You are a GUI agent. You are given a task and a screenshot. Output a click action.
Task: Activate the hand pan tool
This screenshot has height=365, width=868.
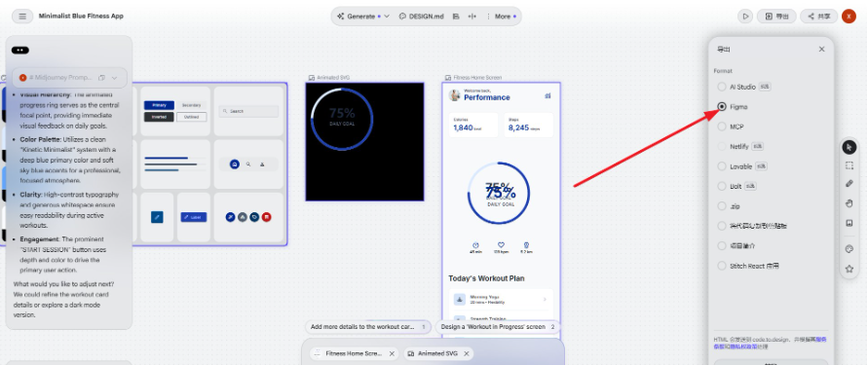(x=849, y=203)
